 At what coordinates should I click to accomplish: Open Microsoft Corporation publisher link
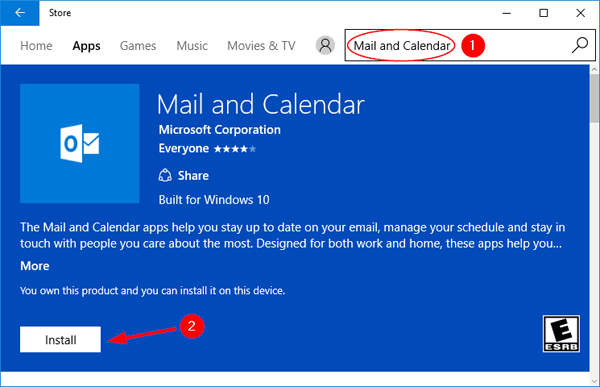click(x=220, y=130)
